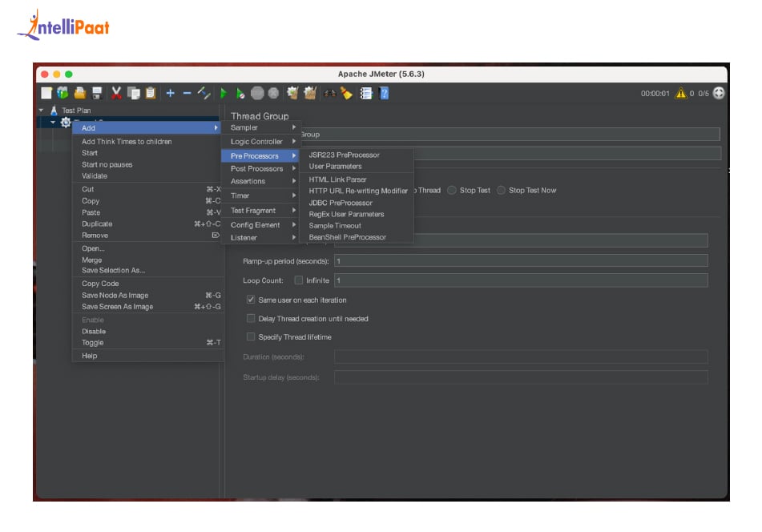Click Add Think Times to children
Image resolution: width=762 pixels, height=532 pixels.
pyautogui.click(x=147, y=141)
